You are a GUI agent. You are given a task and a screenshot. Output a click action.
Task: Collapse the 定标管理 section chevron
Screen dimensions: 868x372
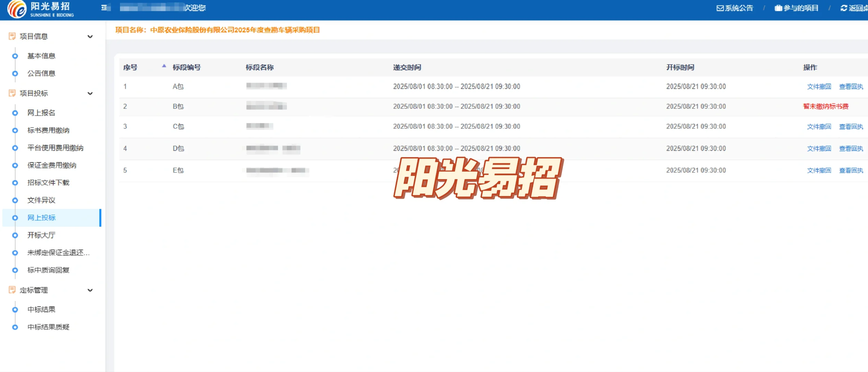point(90,290)
